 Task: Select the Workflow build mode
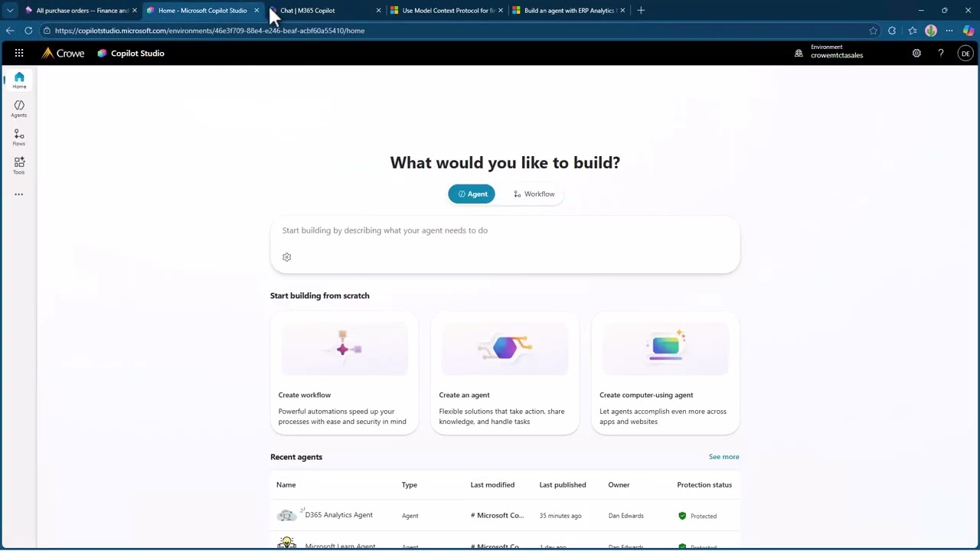[x=534, y=194]
